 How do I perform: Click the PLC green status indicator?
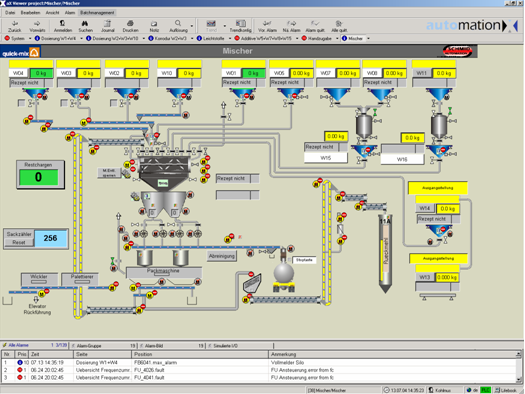pyautogui.click(x=485, y=390)
